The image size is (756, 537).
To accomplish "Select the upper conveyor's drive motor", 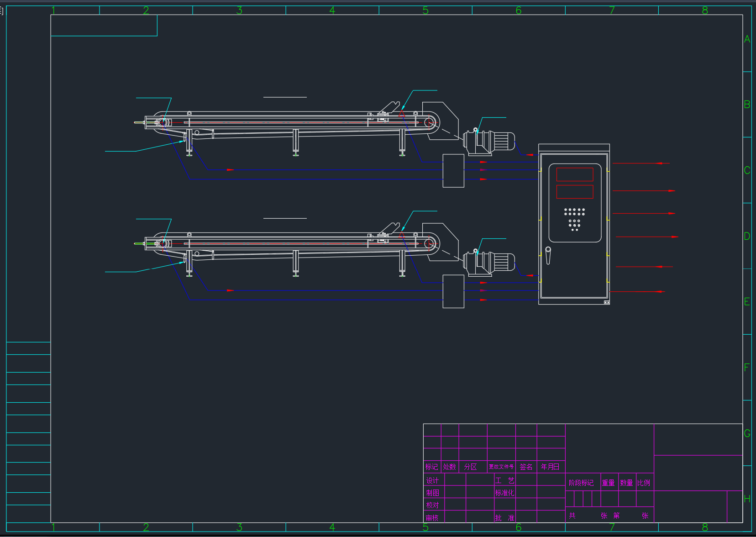I will pyautogui.click(x=489, y=142).
